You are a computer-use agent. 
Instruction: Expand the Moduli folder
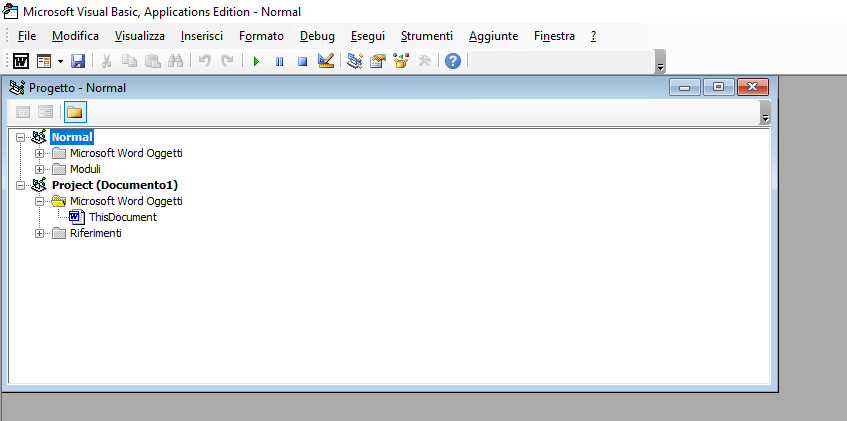point(40,169)
